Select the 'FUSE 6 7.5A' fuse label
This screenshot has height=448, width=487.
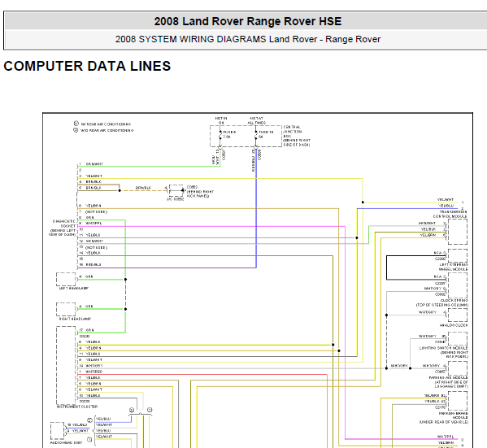229,134
